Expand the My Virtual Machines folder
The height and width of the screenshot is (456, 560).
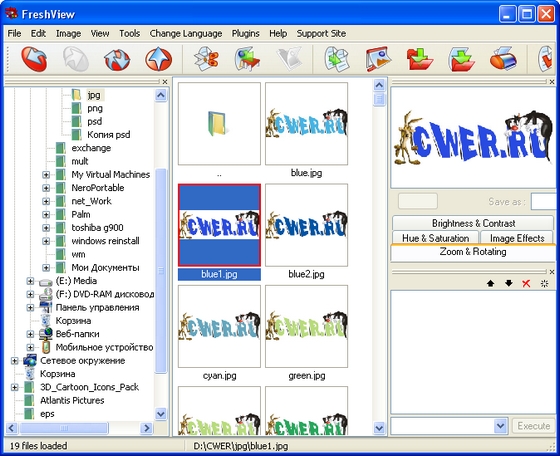click(46, 175)
